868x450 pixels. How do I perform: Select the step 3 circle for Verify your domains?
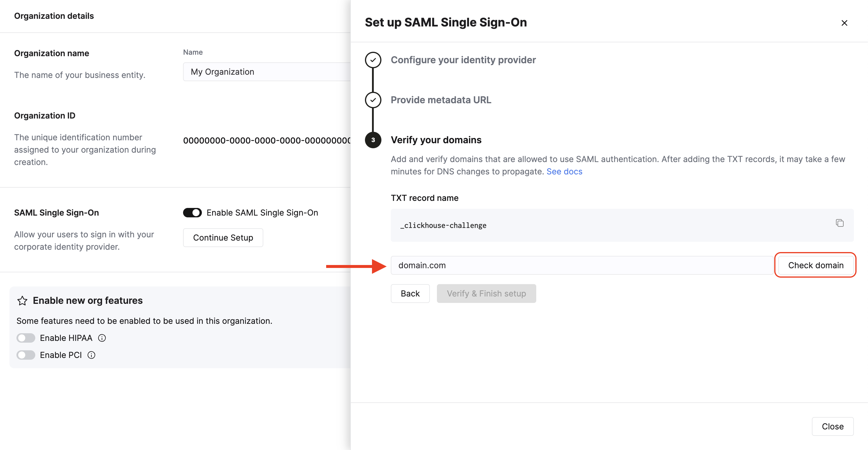point(373,140)
